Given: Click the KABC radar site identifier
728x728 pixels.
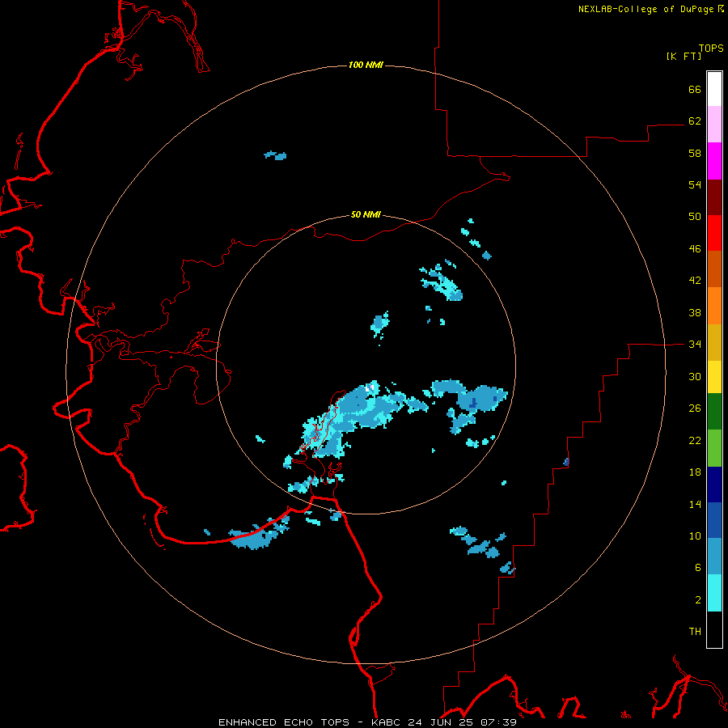Looking at the screenshot, I should click(x=387, y=722).
